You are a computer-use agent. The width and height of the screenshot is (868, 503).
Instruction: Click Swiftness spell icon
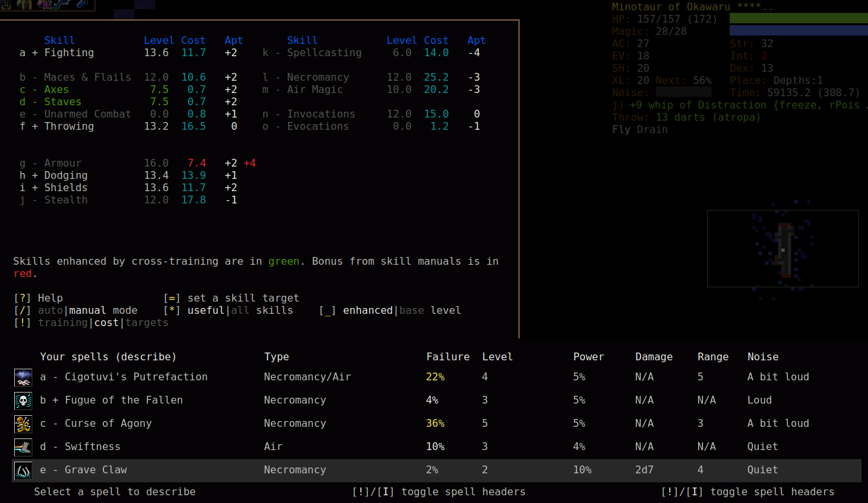23,447
